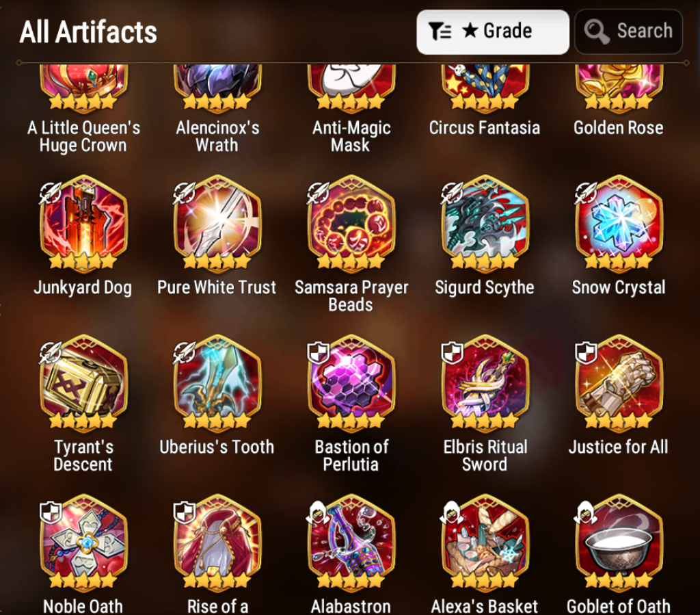Click the Search button
Screen dimensions: 700x615
pyautogui.click(x=629, y=31)
